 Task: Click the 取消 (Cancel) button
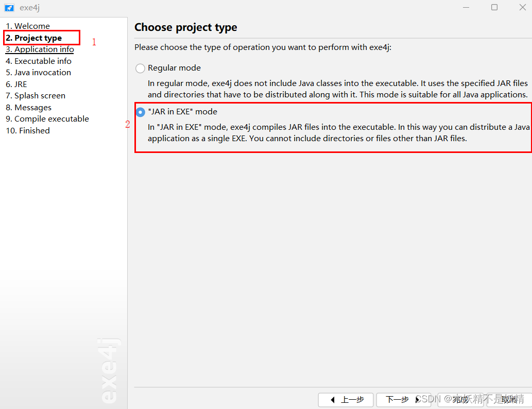[509, 400]
